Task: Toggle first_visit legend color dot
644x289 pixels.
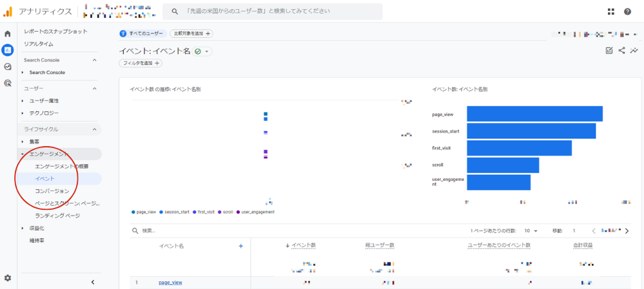Action: 194,212
